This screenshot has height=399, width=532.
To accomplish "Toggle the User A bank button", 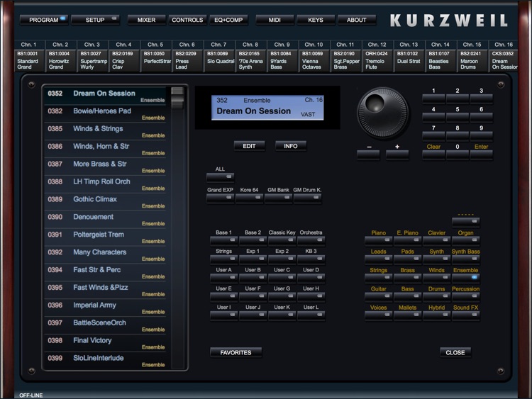I will click(224, 278).
